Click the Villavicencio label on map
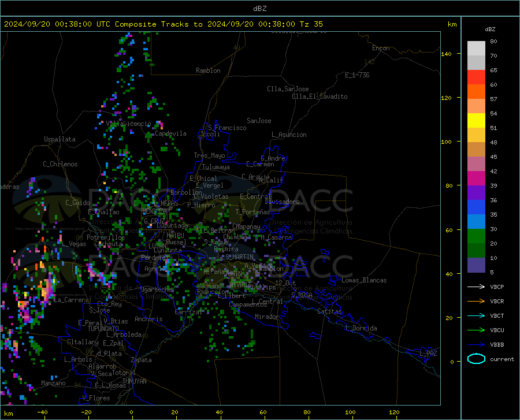Viewport: 520px width, 420px height. 129,124
